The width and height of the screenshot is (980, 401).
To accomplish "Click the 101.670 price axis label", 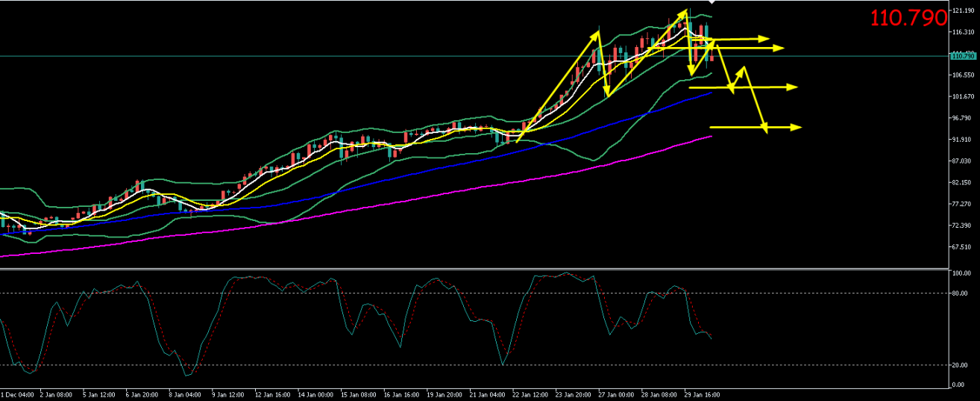I will (961, 96).
